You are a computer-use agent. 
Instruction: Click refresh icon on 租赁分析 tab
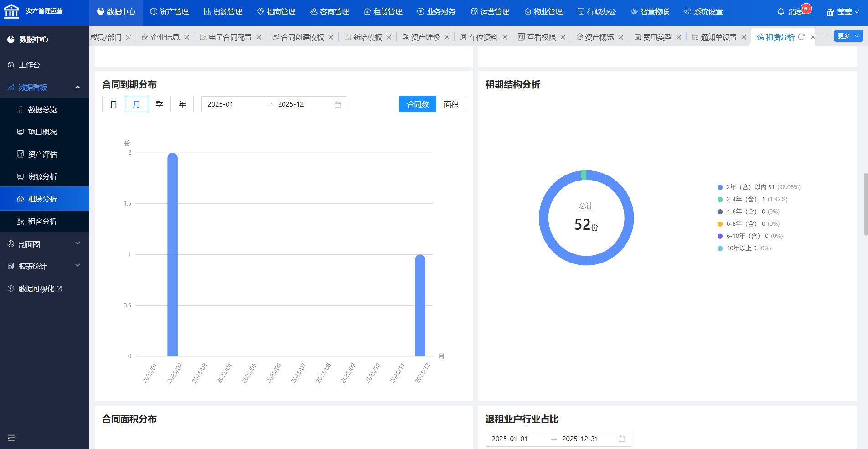801,37
